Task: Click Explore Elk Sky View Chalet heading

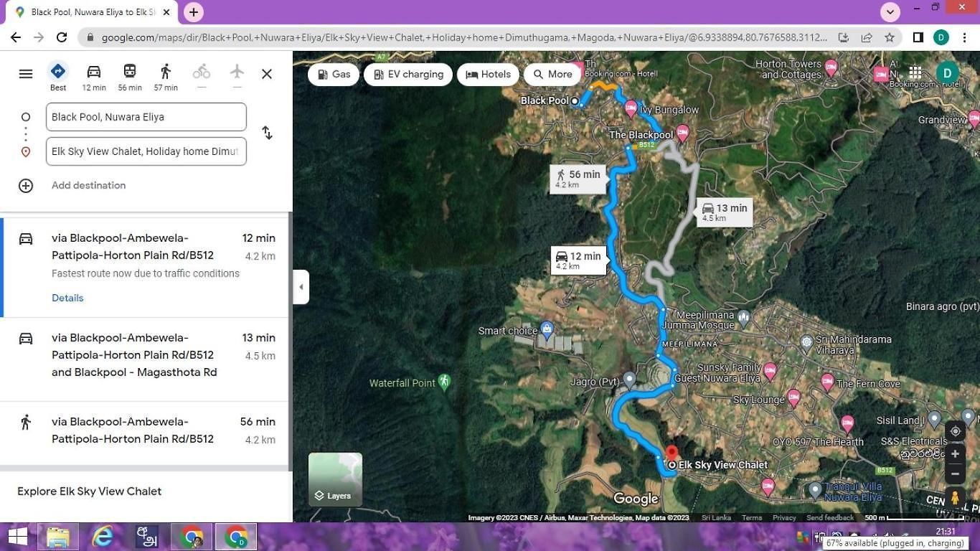Action: (90, 491)
